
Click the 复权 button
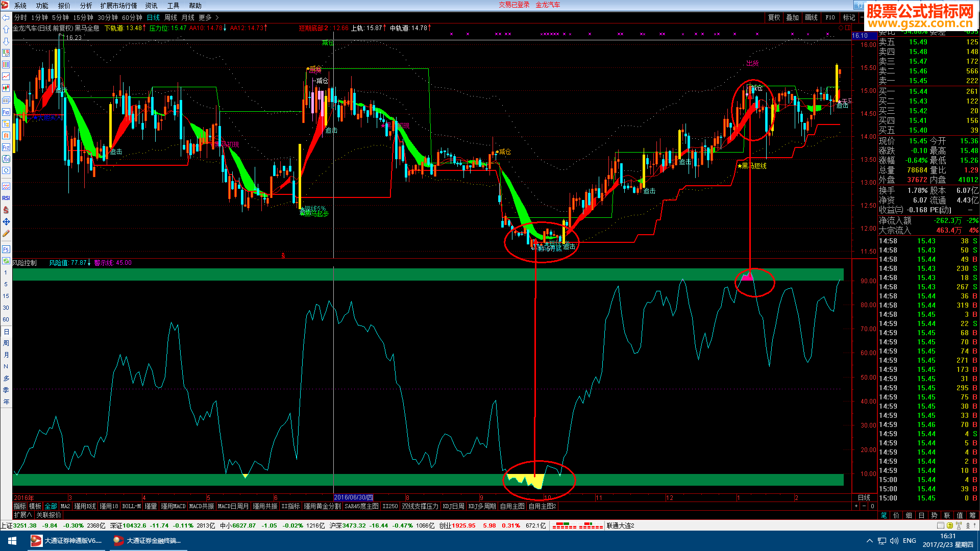click(x=774, y=17)
